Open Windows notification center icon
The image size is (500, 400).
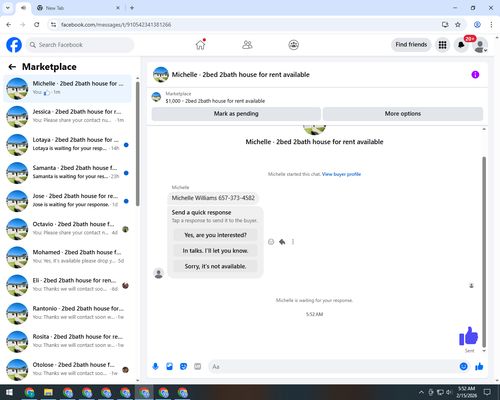(x=487, y=392)
